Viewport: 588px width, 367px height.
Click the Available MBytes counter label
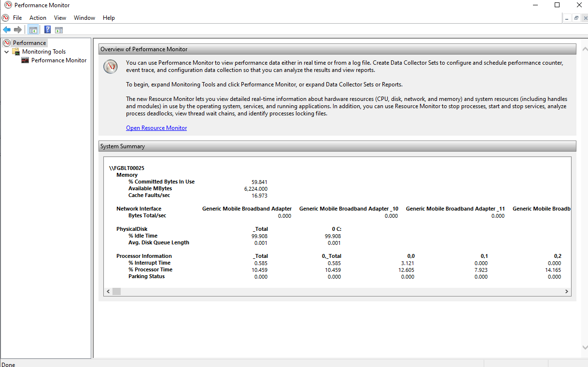pos(150,188)
